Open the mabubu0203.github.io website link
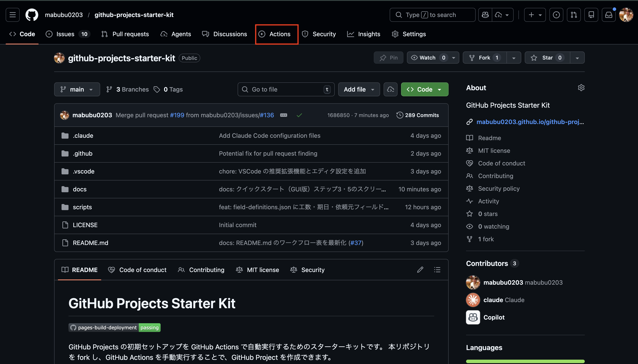 tap(530, 122)
